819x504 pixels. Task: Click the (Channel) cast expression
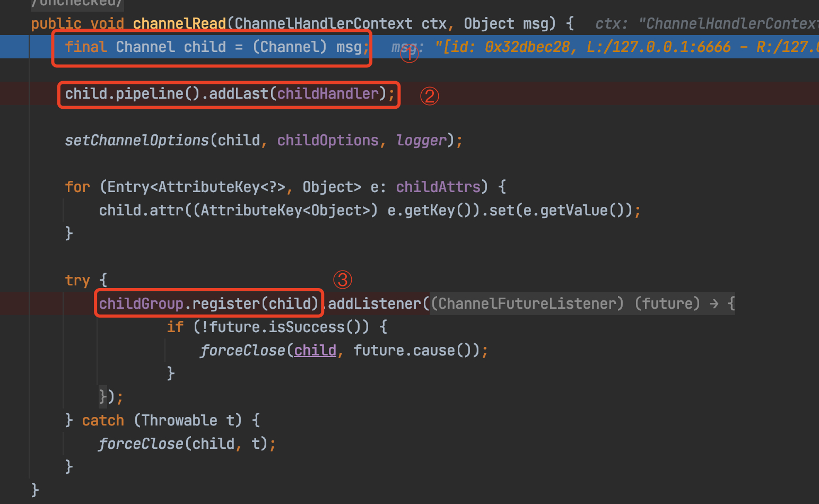(x=290, y=47)
